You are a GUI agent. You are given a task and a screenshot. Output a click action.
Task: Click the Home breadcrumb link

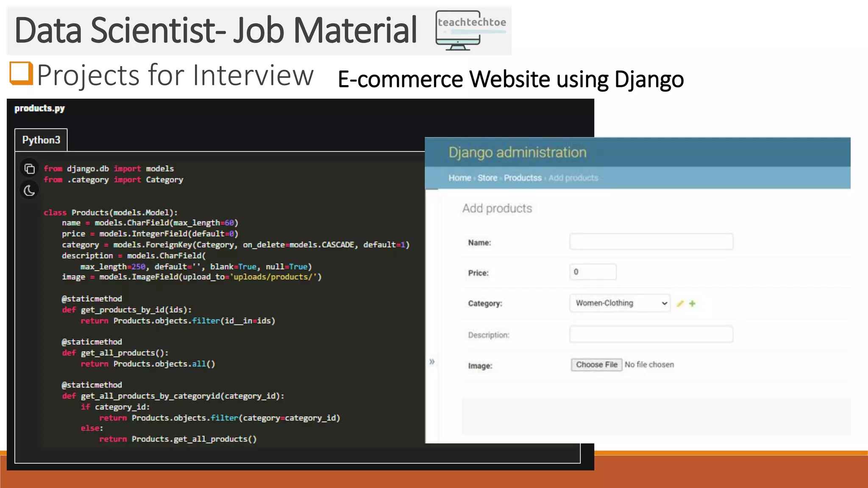pos(460,178)
